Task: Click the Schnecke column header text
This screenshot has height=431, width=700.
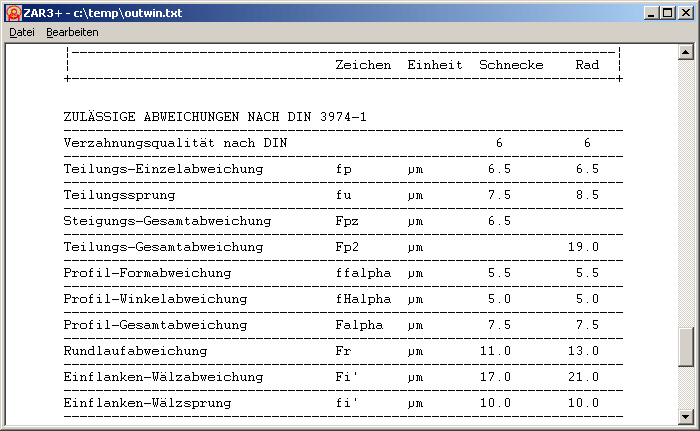Action: click(x=511, y=65)
